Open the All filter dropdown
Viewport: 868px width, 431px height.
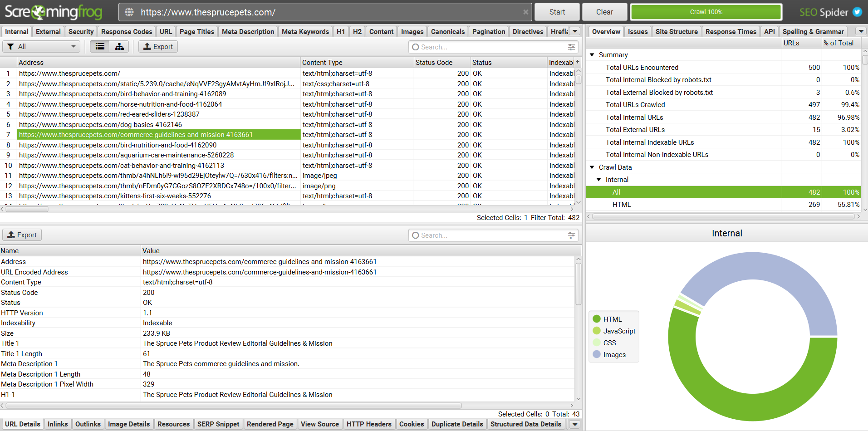41,46
